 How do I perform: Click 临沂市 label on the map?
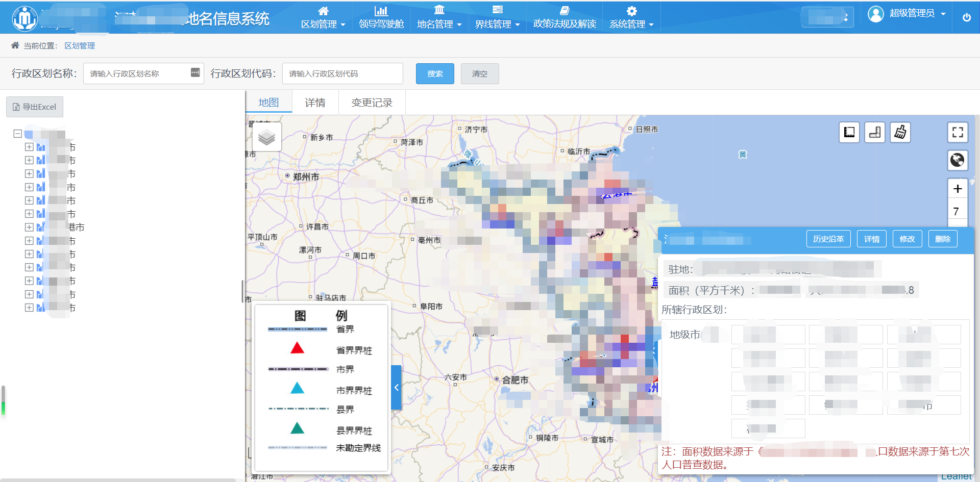pos(578,151)
